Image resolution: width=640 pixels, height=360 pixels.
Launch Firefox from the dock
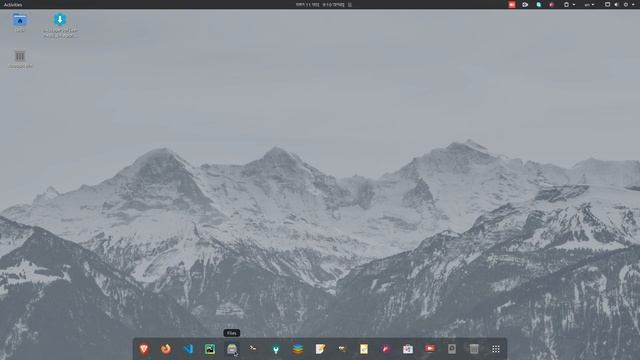[x=166, y=349]
